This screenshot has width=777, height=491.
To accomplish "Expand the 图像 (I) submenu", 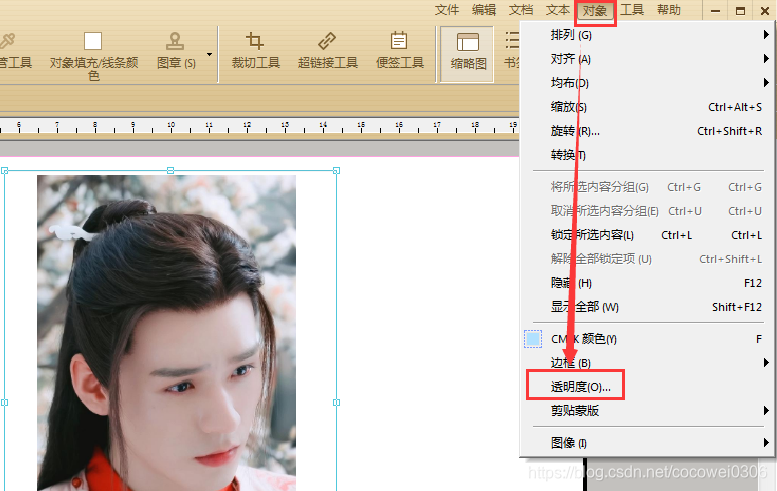I will (647, 442).
